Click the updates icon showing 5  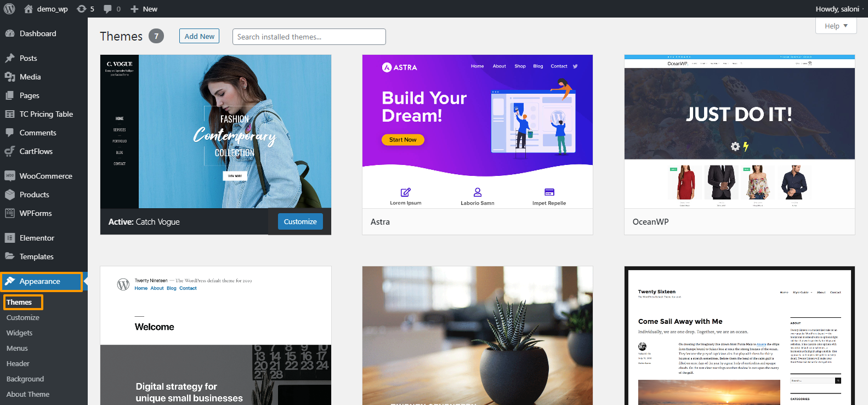tap(81, 9)
